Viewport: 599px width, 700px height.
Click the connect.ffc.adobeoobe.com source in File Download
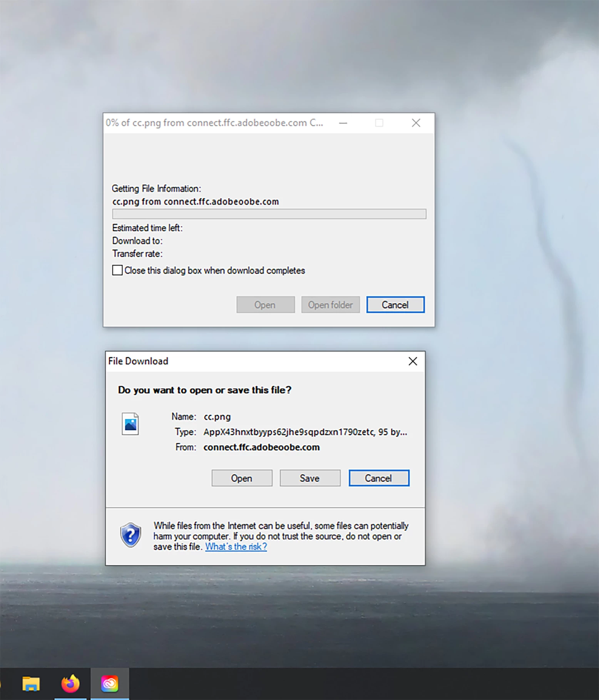(x=261, y=447)
